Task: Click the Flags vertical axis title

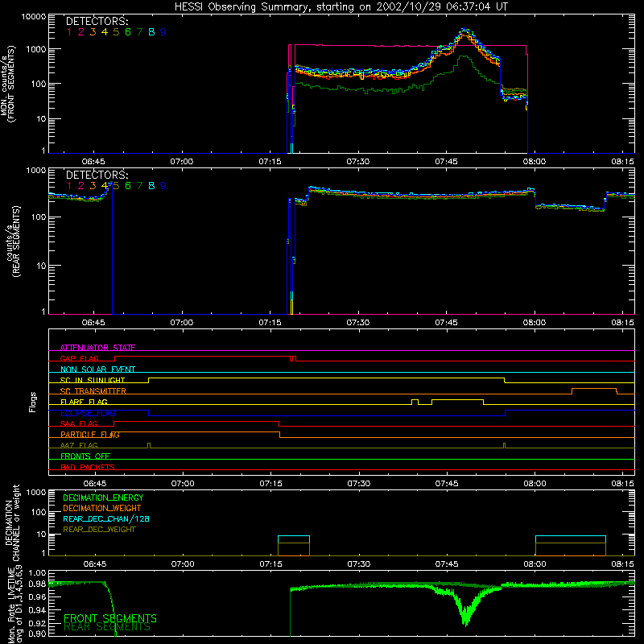Action: pos(33,402)
